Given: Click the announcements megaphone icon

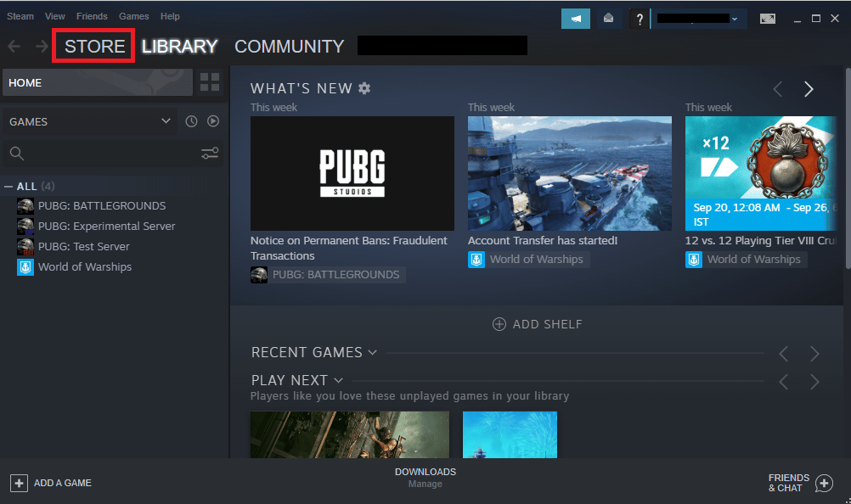Looking at the screenshot, I should (575, 19).
